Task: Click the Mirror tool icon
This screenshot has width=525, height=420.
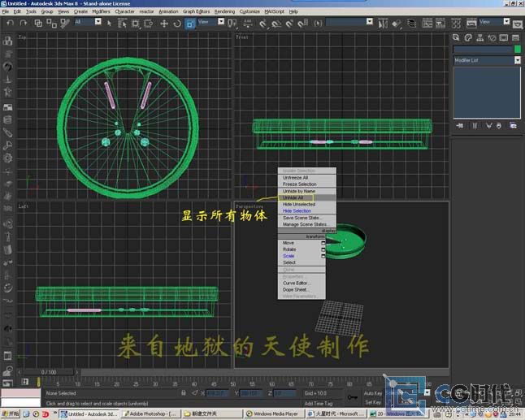Action: (383, 24)
